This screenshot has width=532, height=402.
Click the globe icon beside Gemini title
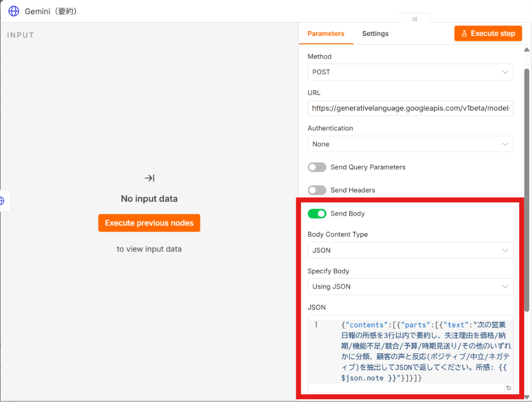point(14,11)
